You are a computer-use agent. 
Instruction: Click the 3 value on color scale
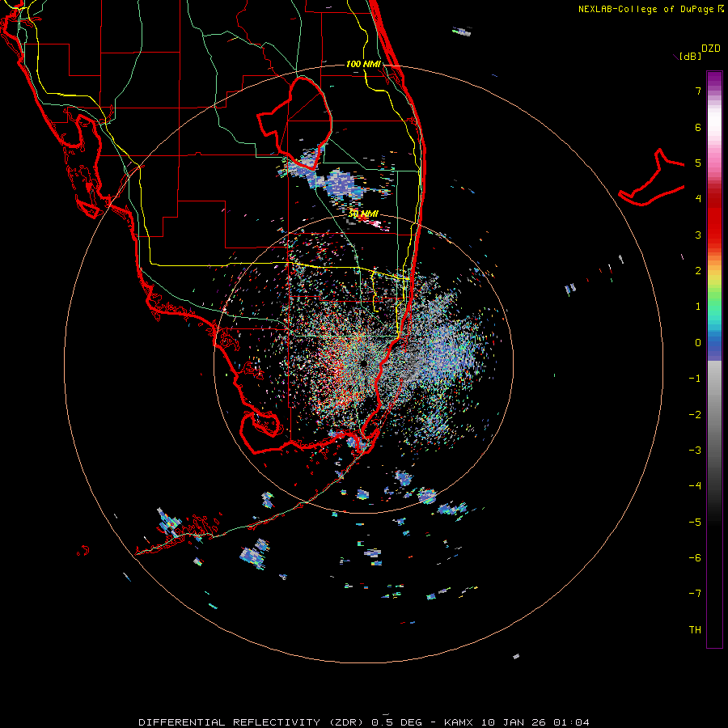[x=698, y=235]
